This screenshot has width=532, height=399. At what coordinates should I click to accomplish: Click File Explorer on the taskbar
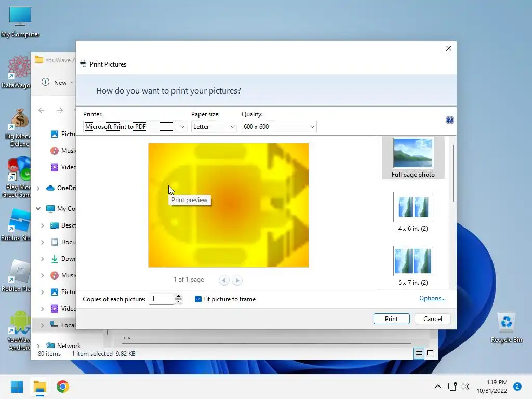click(x=39, y=387)
